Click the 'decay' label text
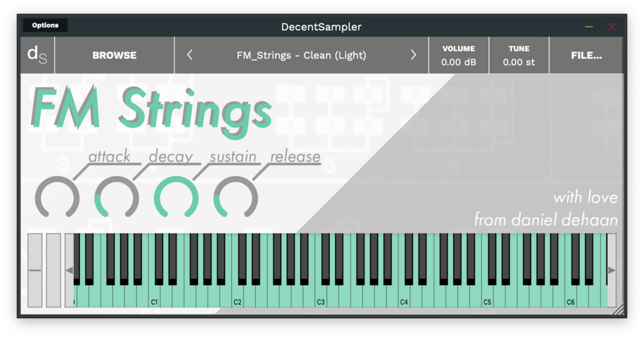 170,157
